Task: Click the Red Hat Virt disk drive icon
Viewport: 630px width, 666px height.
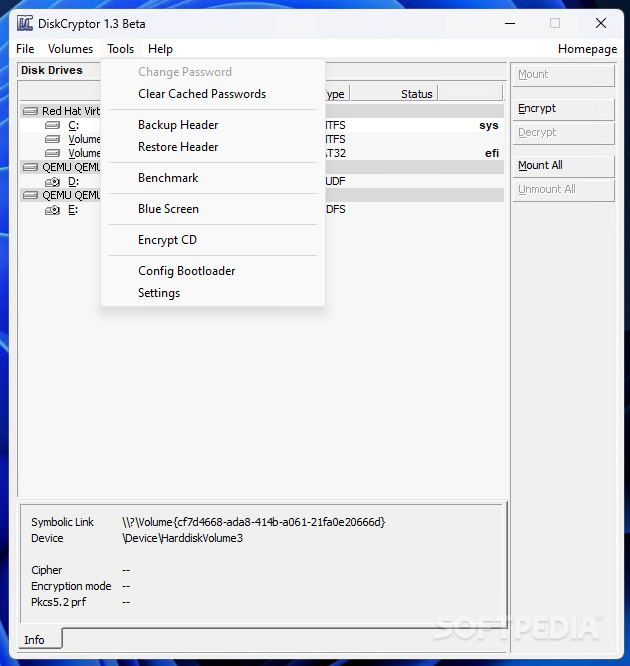Action: [30, 111]
